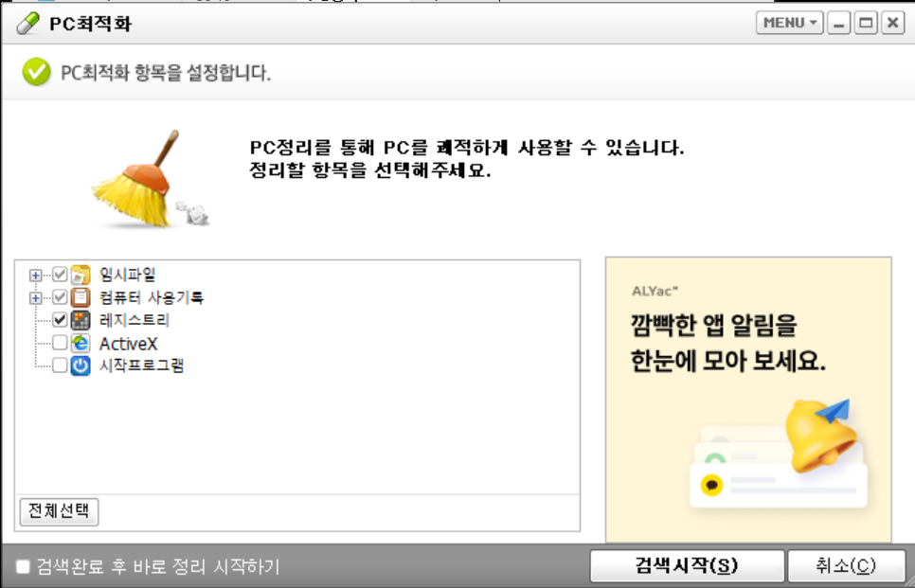This screenshot has width=915, height=588.
Task: Uncheck the 레지스트리 checkbox
Action: pyautogui.click(x=60, y=320)
